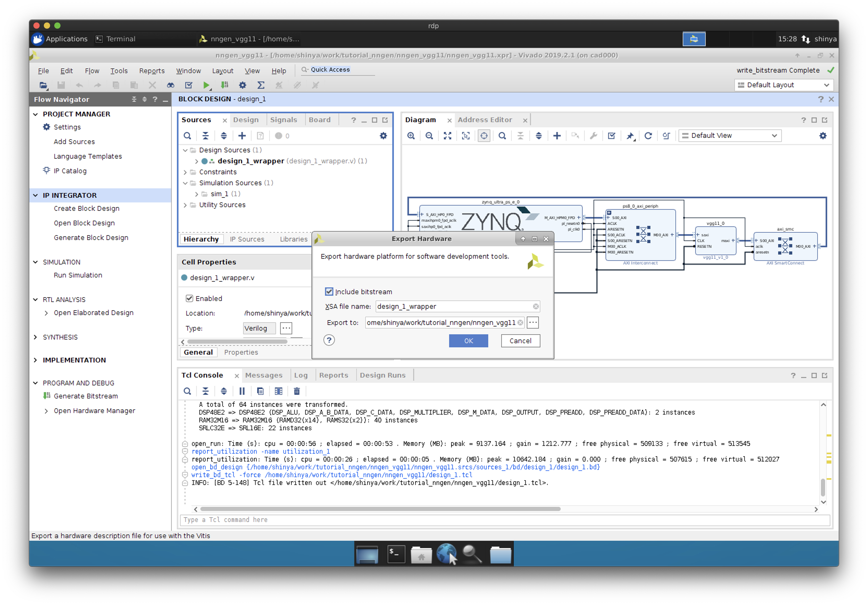Click Zoom In icon in Diagram toolbar

(x=411, y=136)
